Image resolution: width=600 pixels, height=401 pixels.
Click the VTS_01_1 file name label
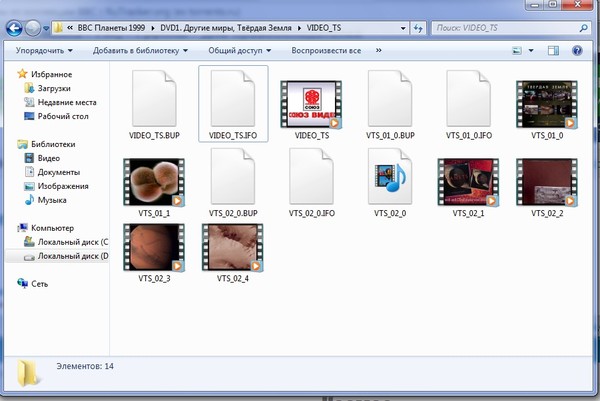[x=154, y=213]
